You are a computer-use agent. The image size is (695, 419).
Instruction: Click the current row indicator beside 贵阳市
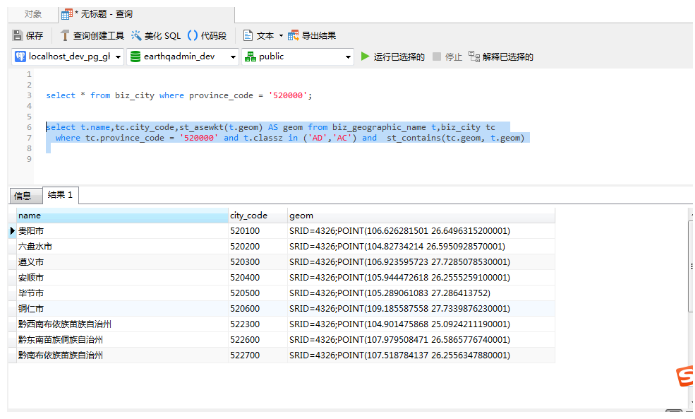point(12,231)
